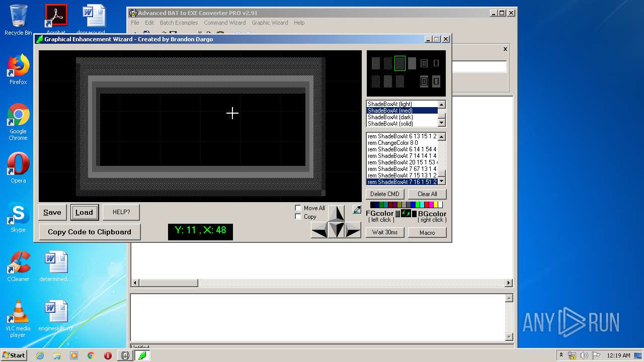Open the Skype desktop shortcut
The image size is (644, 362).
pyautogui.click(x=18, y=217)
